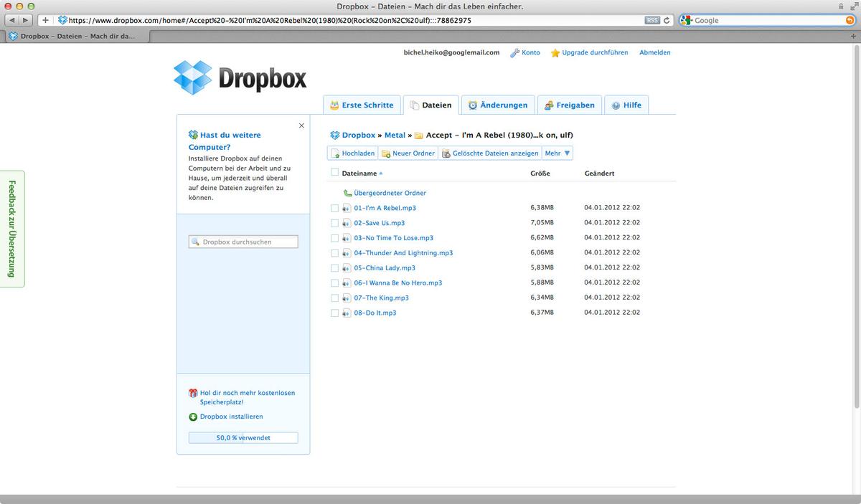Go to the Freigaben tab
Image resolution: width=861 pixels, height=504 pixels.
click(x=569, y=105)
